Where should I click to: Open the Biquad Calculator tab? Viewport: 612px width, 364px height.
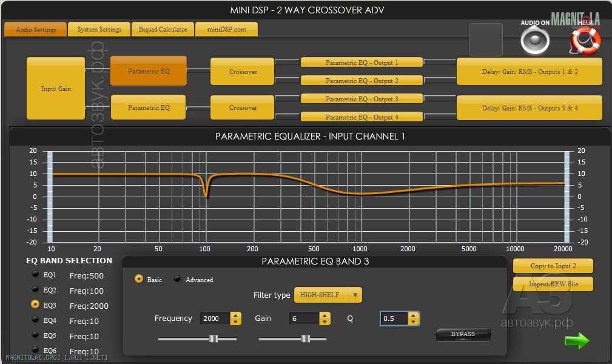pos(163,29)
